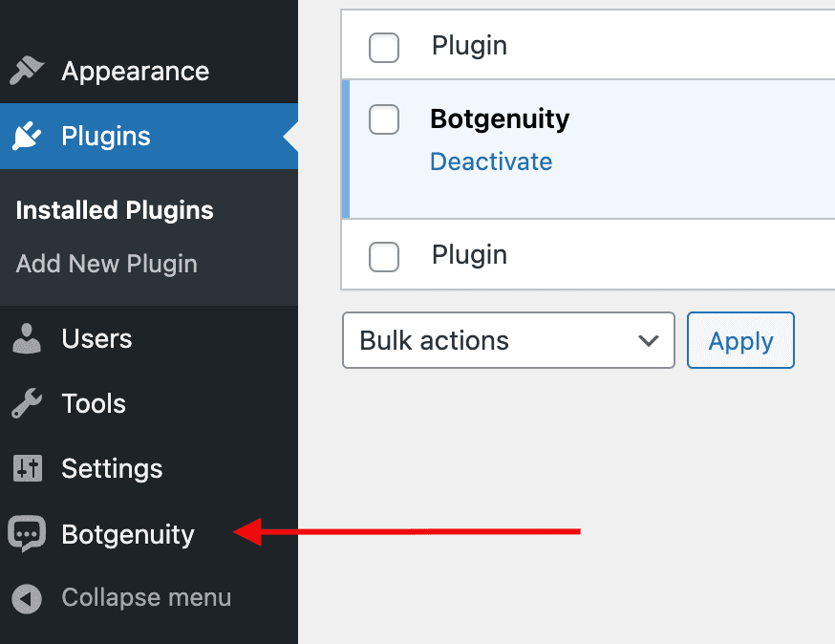Click the Users person icon
835x644 pixels.
click(27, 338)
